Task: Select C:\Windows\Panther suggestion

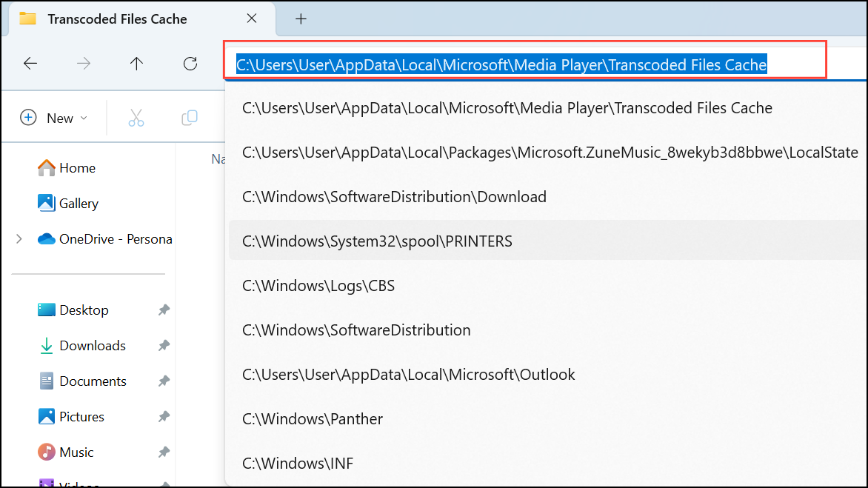Action: click(x=547, y=419)
